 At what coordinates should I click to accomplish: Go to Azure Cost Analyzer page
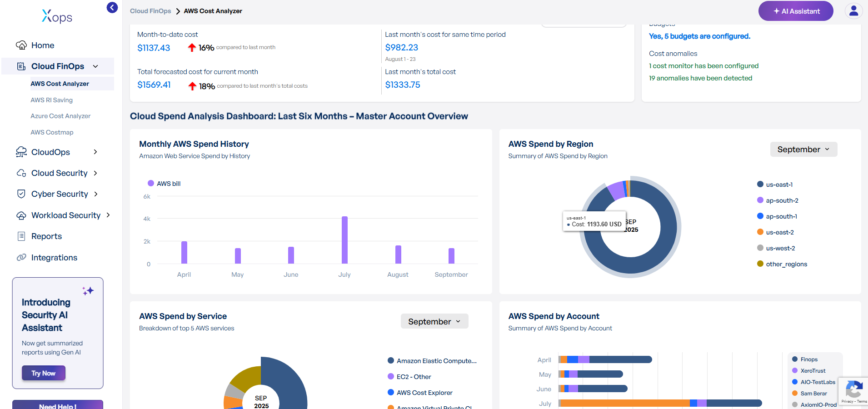[60, 116]
